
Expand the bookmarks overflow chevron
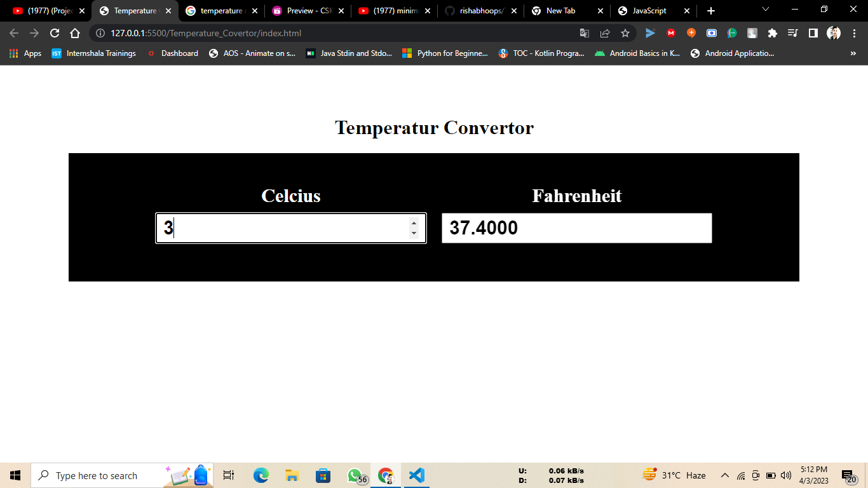853,53
